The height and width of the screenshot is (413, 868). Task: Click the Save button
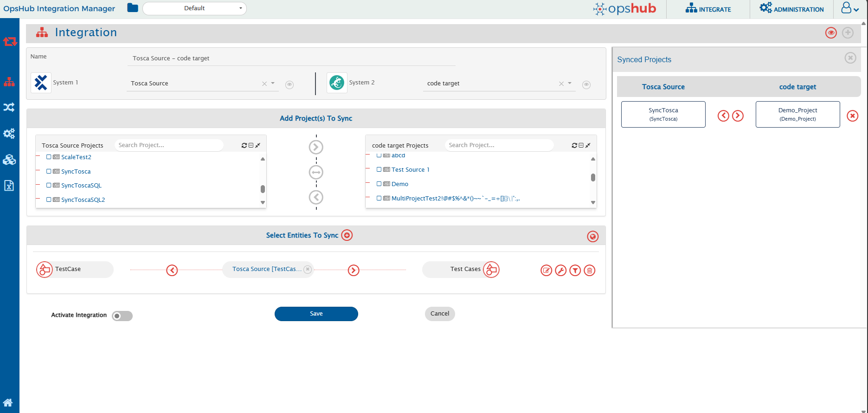point(316,314)
